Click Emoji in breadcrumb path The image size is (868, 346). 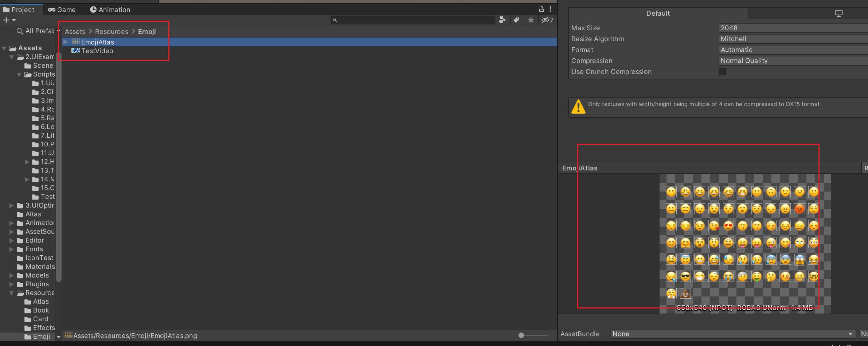(x=147, y=32)
